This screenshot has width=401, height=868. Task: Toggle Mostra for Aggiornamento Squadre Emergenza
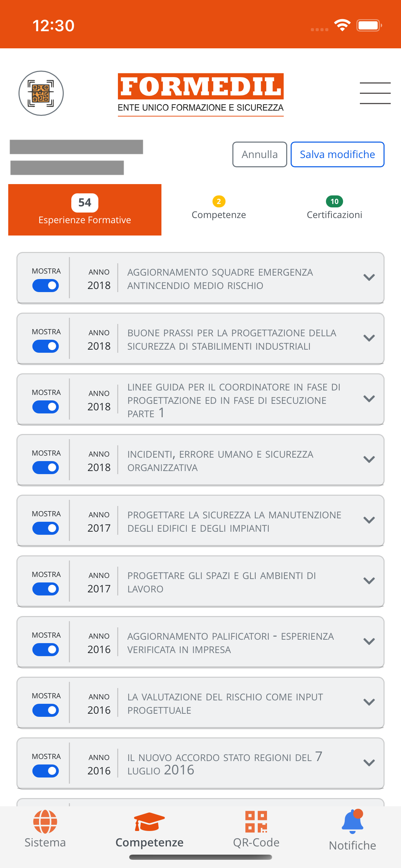[x=46, y=286]
